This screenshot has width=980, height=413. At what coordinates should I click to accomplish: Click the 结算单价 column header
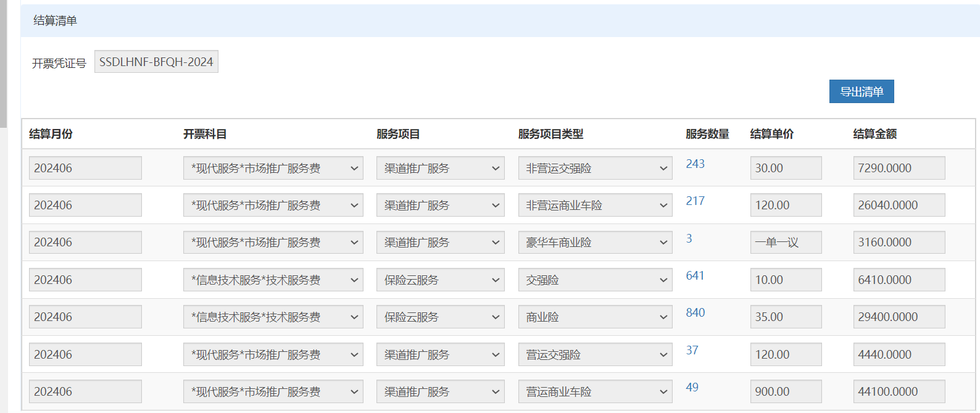[772, 134]
